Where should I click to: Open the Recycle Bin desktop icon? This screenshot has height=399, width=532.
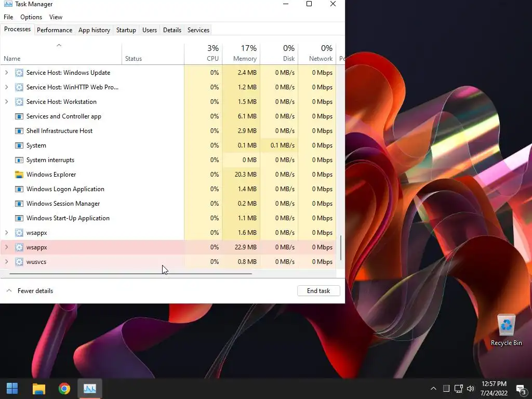(x=506, y=330)
